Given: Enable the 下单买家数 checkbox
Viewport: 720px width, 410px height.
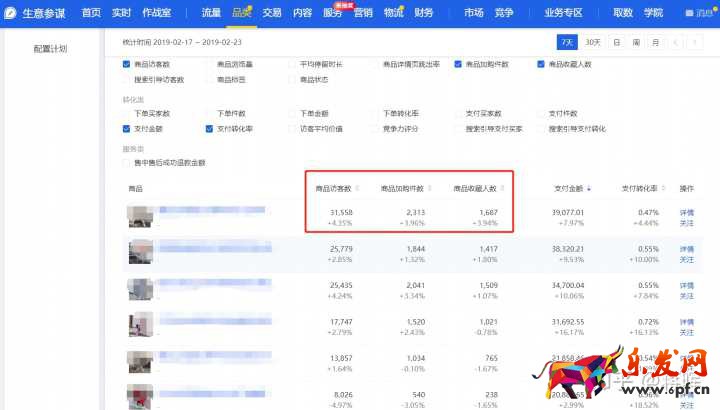Looking at the screenshot, I should (x=125, y=113).
